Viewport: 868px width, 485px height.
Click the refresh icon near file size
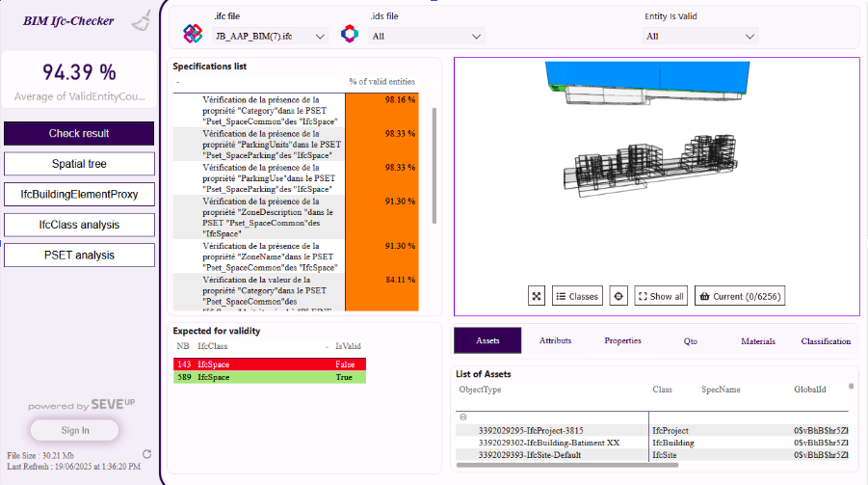click(x=146, y=454)
